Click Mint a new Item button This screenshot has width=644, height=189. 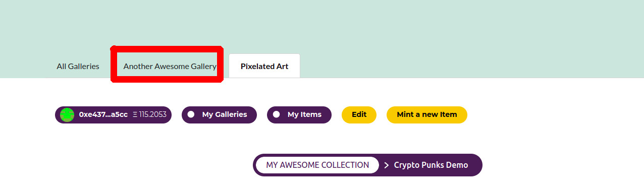tap(427, 114)
